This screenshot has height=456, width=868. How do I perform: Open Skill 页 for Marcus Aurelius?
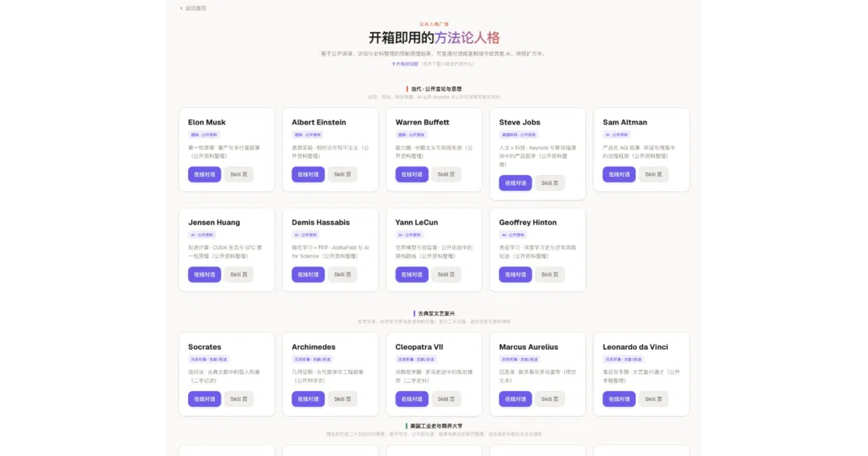(550, 399)
